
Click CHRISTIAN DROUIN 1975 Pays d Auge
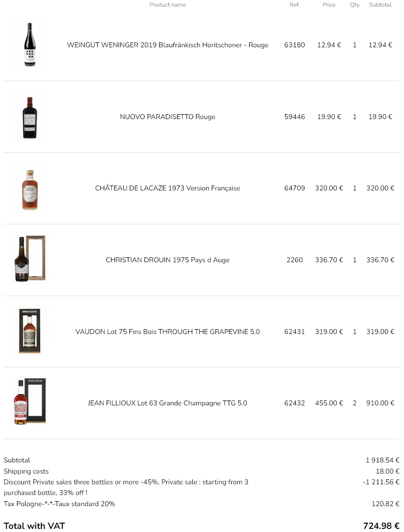167,260
